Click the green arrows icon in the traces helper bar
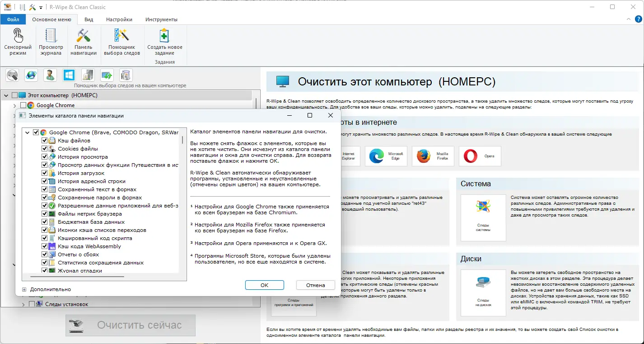This screenshot has width=644, height=344. coord(107,75)
